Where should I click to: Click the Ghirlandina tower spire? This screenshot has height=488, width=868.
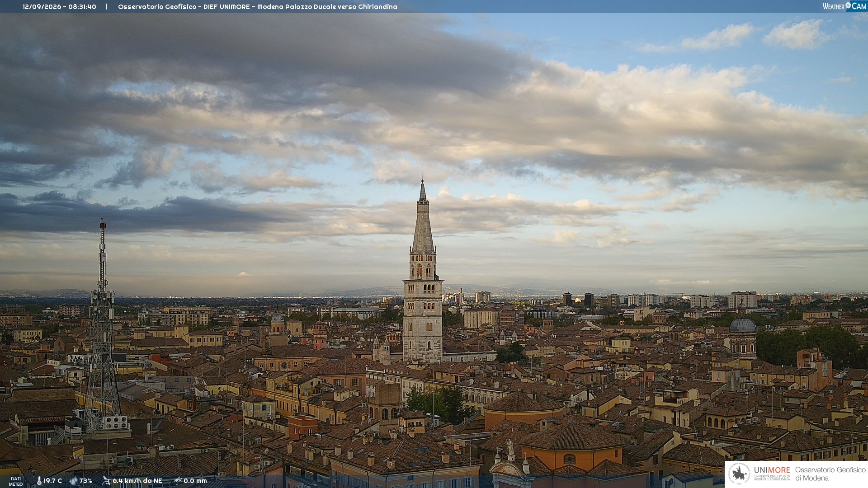tap(423, 216)
